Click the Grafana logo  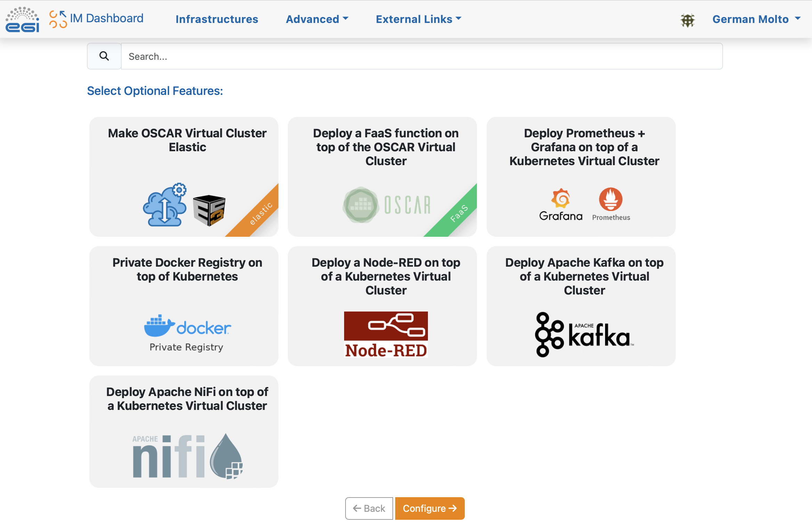(x=561, y=204)
